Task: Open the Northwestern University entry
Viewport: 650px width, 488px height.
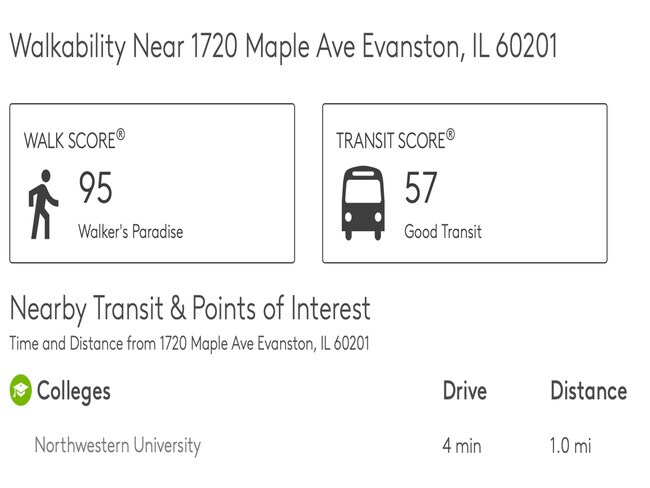Action: [118, 446]
